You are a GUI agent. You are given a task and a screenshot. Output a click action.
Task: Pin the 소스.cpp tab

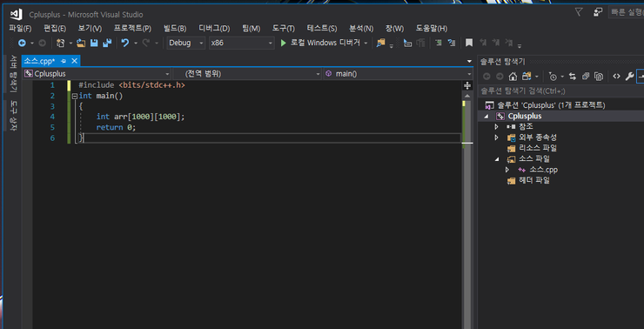pyautogui.click(x=64, y=61)
